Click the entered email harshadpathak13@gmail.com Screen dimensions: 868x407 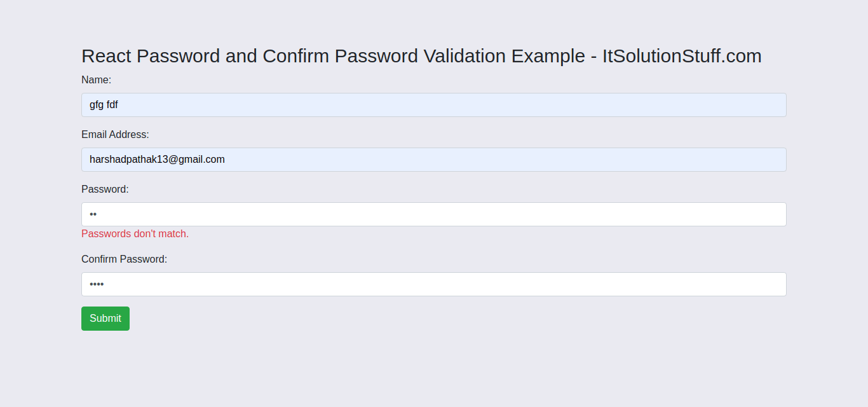pos(157,160)
